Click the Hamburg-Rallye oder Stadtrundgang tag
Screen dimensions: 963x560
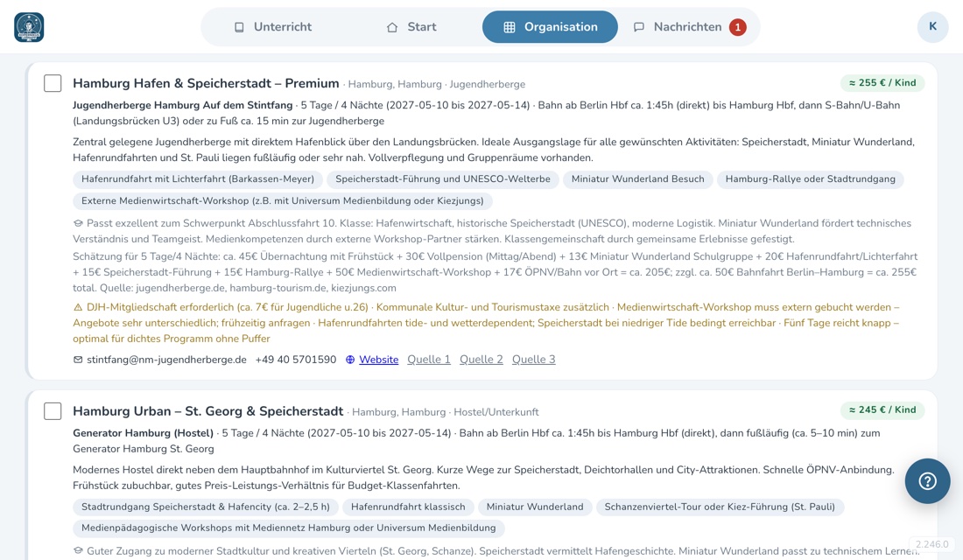pyautogui.click(x=810, y=179)
